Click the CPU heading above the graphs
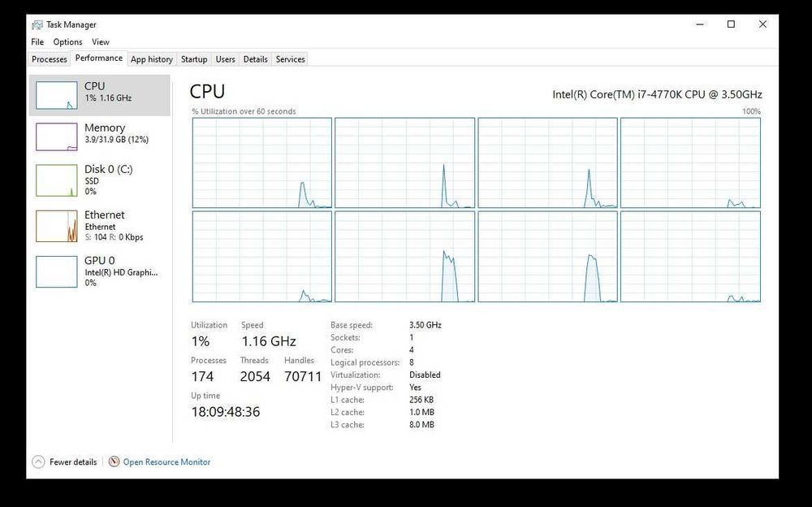The image size is (812, 507). [x=207, y=91]
